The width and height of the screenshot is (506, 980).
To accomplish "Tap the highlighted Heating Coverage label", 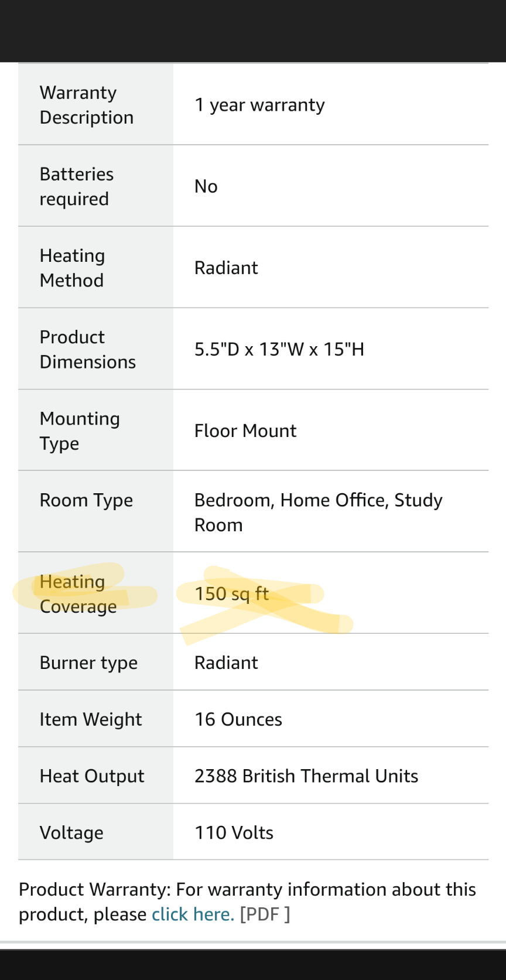I will 78,593.
